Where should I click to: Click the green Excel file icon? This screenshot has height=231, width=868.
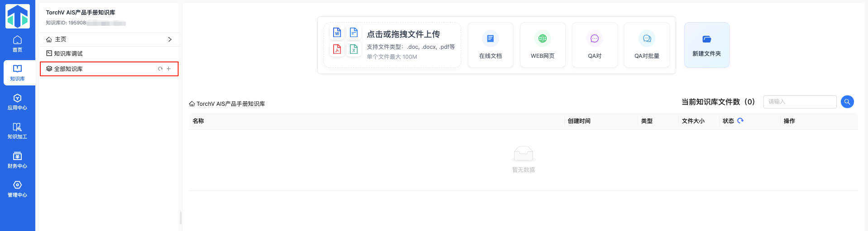(x=354, y=49)
